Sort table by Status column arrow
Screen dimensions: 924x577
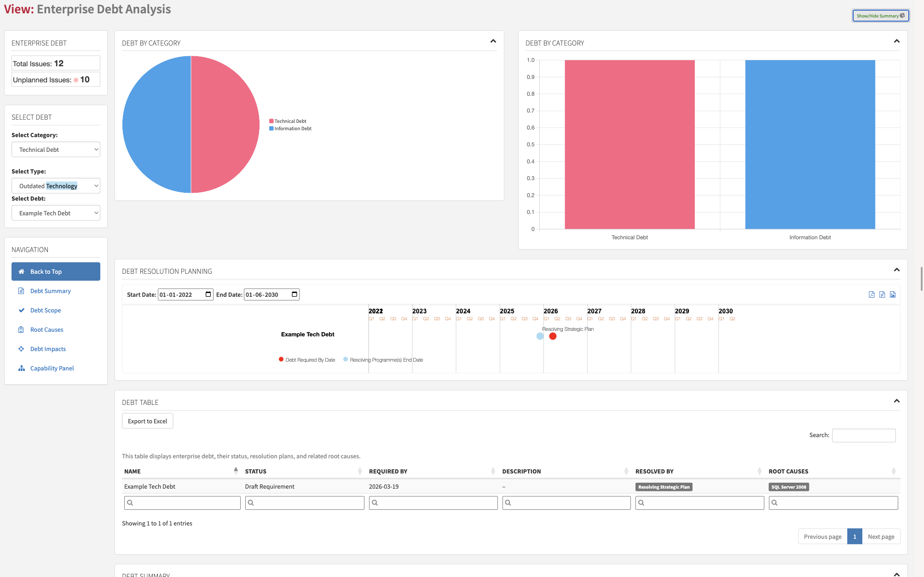(360, 471)
